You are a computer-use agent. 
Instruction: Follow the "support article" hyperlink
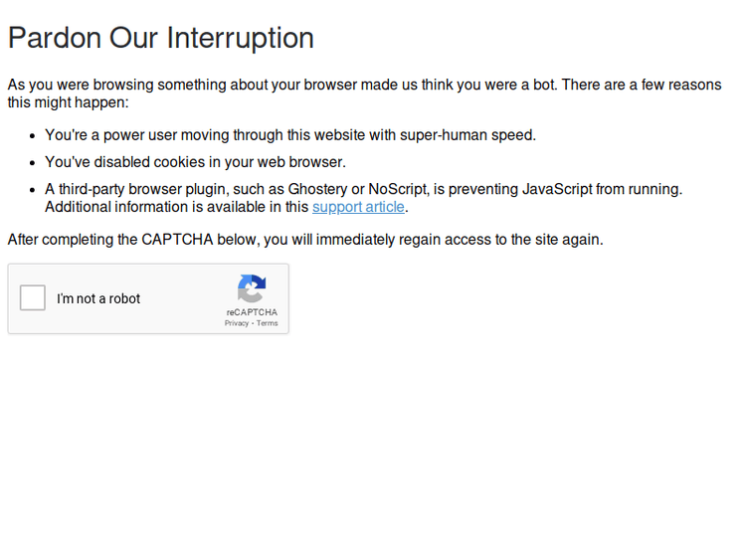(x=358, y=207)
